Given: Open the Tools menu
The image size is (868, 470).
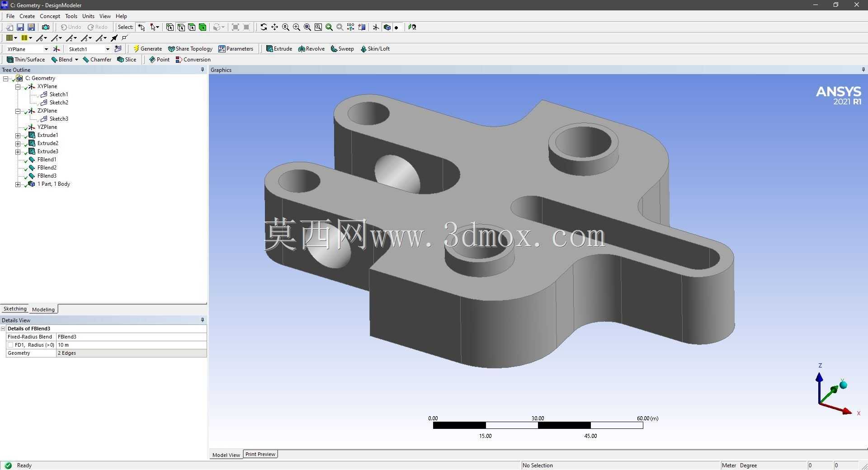Looking at the screenshot, I should (71, 16).
